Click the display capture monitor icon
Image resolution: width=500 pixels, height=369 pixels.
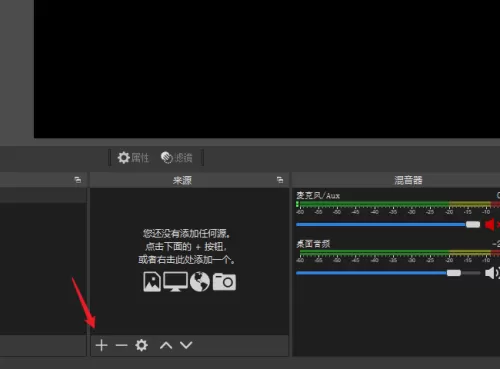pos(175,282)
